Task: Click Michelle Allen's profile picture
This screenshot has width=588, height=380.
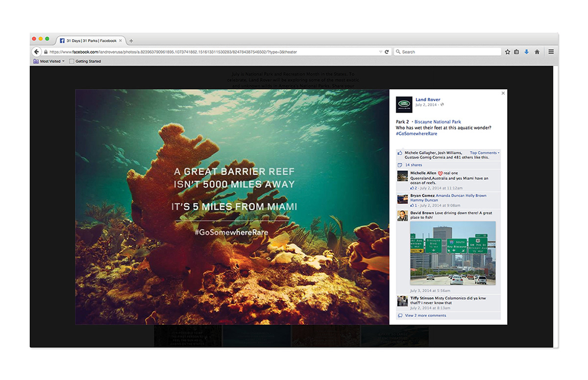Action: (402, 176)
